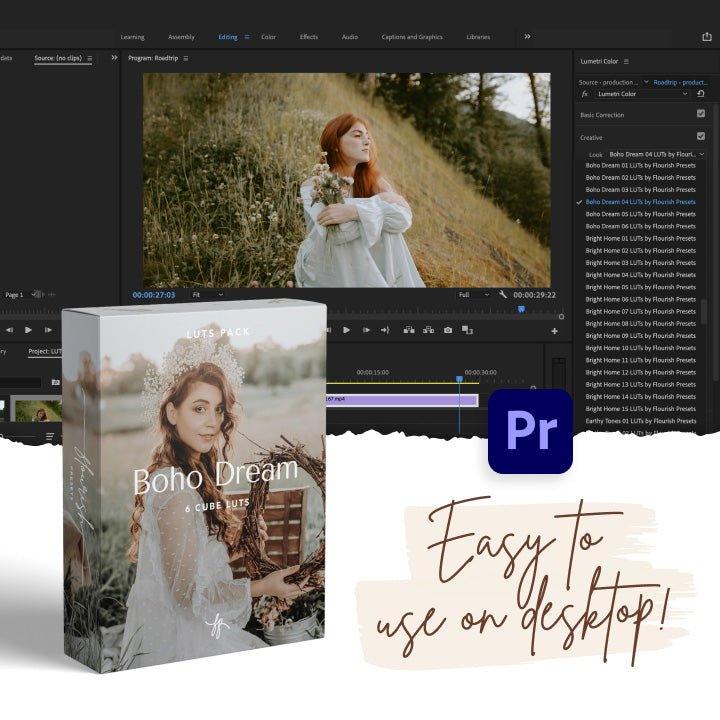Click the Reset Lumetri Color effect icon
Screen dimensions: 720x720
[701, 93]
